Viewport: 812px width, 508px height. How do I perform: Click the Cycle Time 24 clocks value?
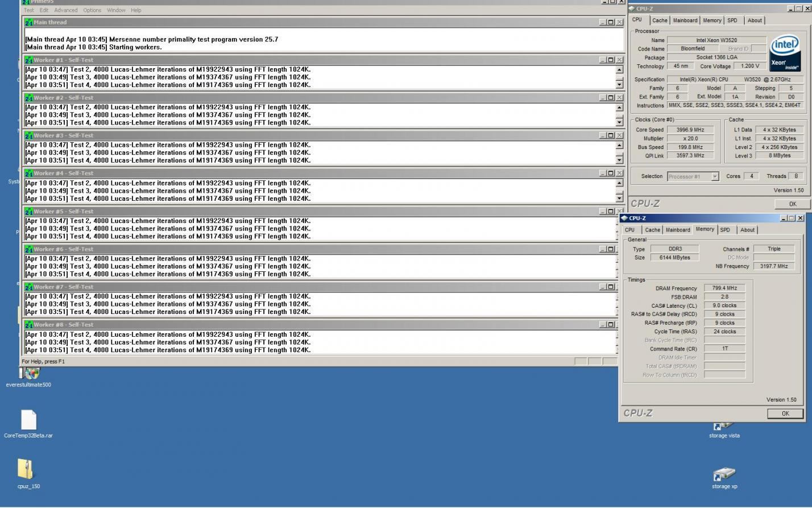click(724, 332)
